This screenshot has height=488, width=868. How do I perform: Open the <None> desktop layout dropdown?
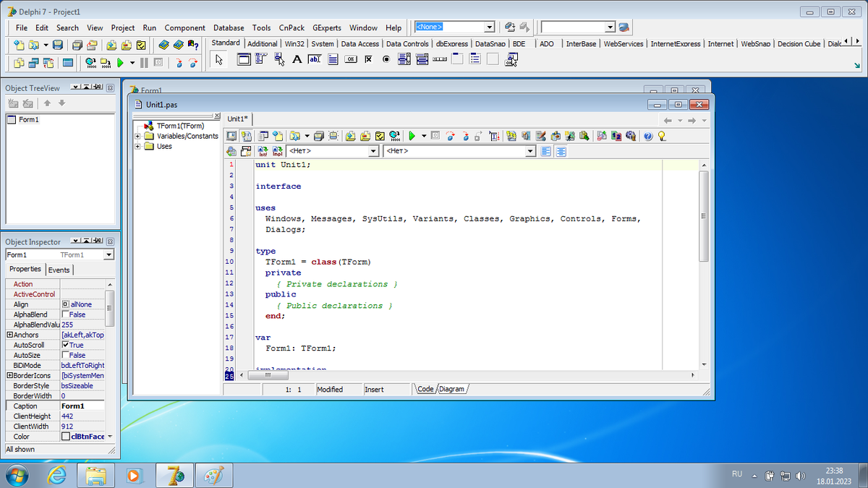tap(490, 27)
